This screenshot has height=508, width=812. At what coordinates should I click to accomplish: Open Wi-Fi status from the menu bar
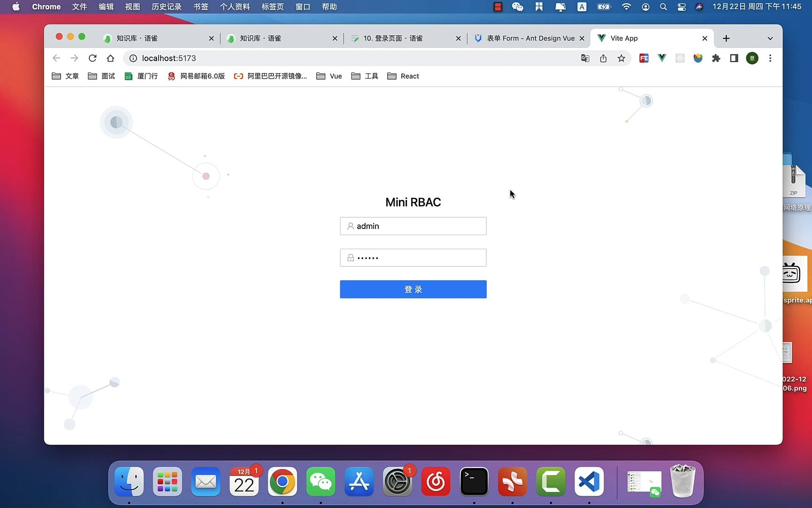[626, 7]
